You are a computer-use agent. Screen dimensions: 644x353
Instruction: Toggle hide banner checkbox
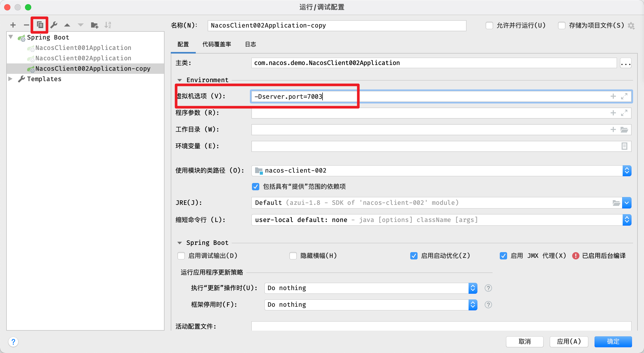[293, 256]
